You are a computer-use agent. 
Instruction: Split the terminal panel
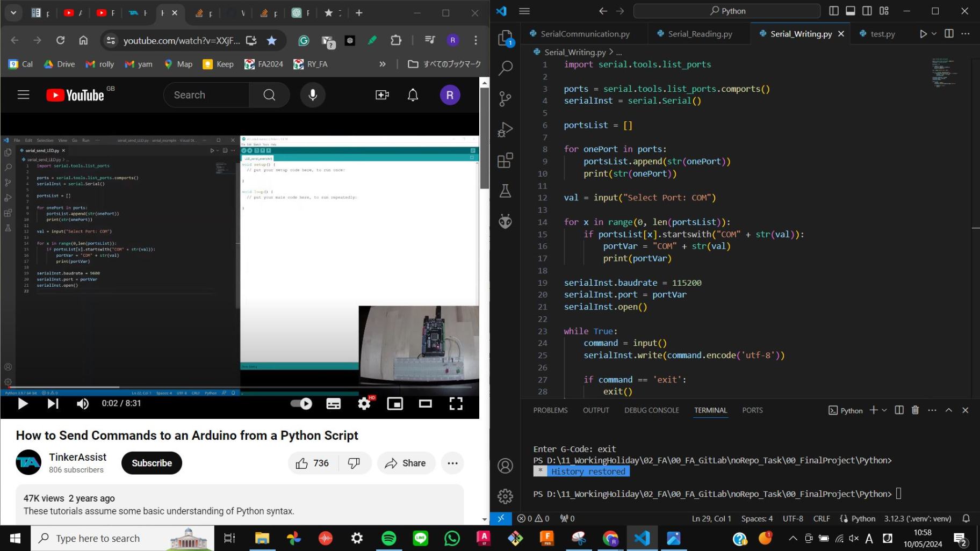point(899,410)
